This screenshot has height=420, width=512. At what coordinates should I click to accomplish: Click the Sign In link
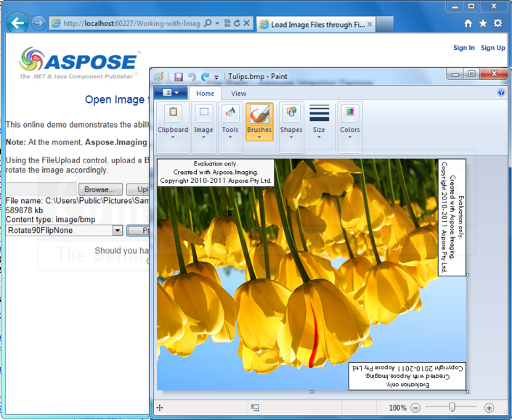coord(463,48)
